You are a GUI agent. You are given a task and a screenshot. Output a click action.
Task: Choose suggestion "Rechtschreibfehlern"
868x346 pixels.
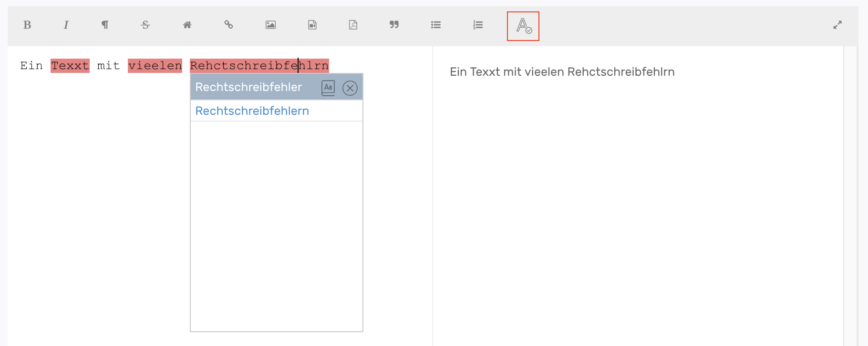252,111
